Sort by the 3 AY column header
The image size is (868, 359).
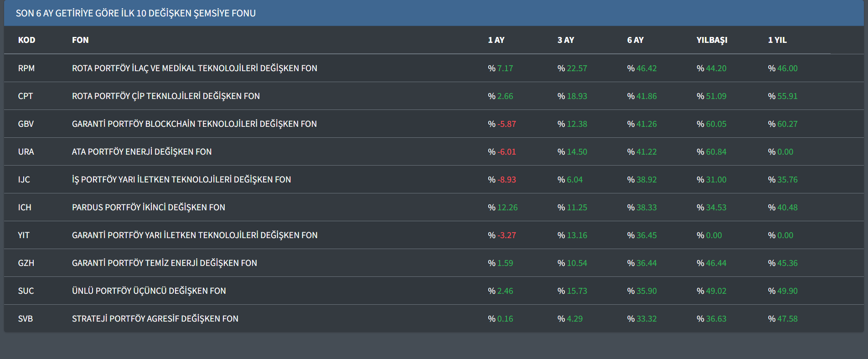pos(565,40)
